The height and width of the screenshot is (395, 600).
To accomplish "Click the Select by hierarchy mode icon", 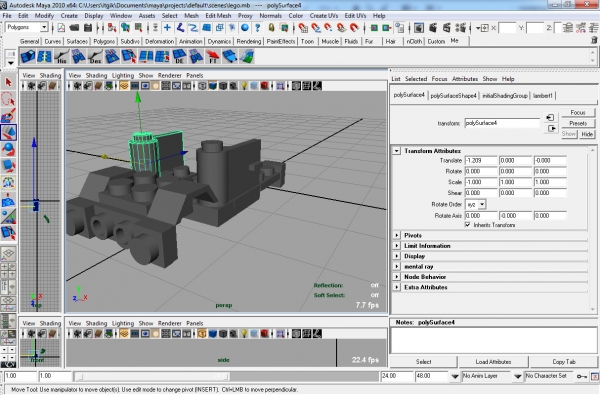I will pyautogui.click(x=112, y=28).
